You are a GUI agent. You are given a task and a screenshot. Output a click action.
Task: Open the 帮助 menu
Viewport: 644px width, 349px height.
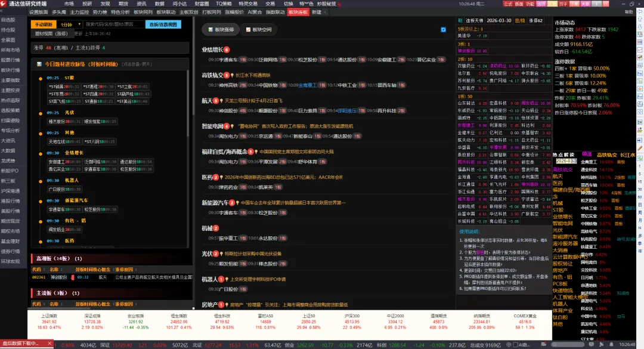click(x=628, y=13)
